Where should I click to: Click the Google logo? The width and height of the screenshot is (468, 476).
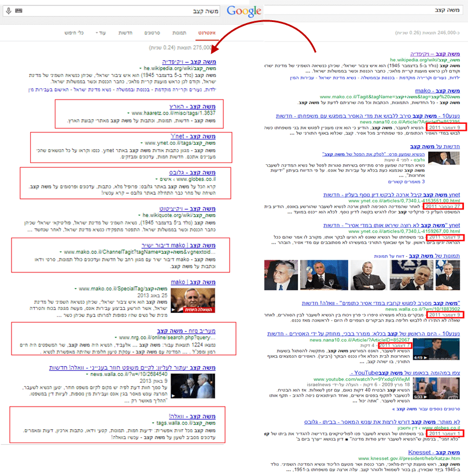point(244,11)
